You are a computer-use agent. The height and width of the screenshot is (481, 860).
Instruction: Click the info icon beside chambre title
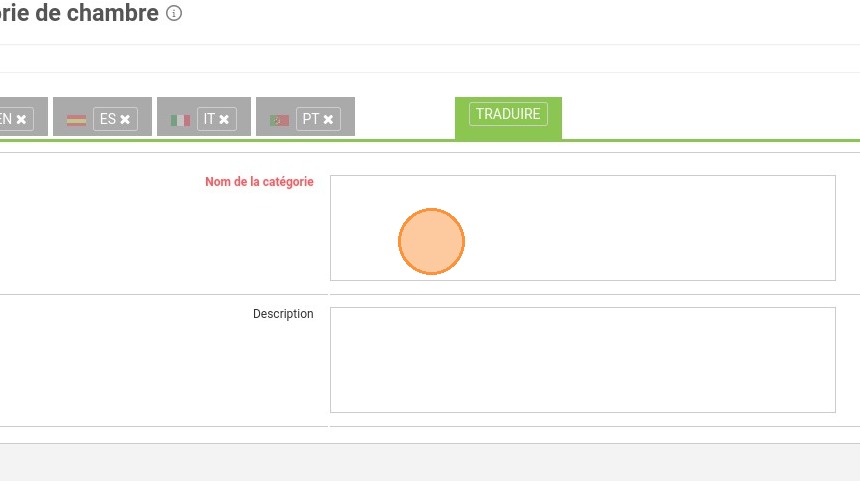tap(174, 13)
